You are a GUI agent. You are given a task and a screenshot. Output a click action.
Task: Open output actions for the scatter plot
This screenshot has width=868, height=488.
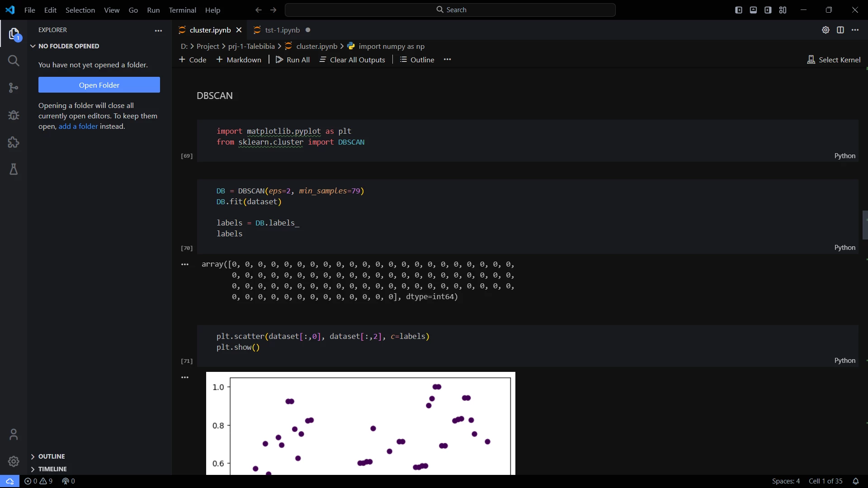tap(185, 377)
